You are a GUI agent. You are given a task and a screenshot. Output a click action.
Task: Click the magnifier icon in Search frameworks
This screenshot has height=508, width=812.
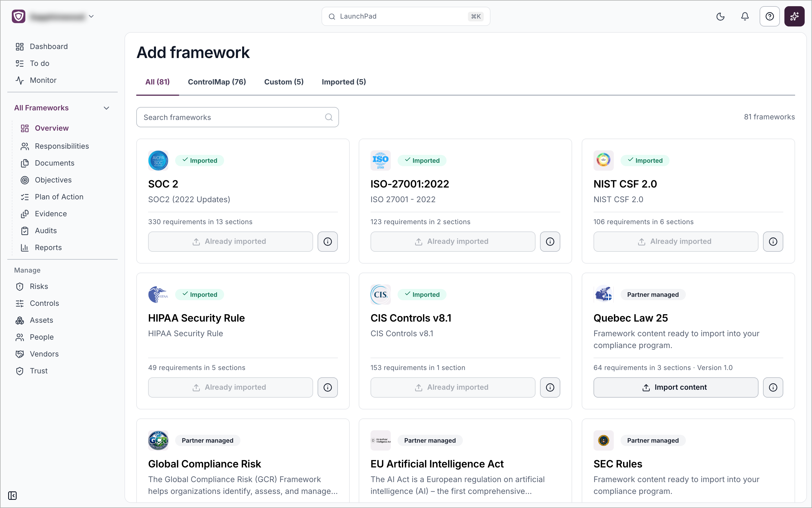pos(329,117)
